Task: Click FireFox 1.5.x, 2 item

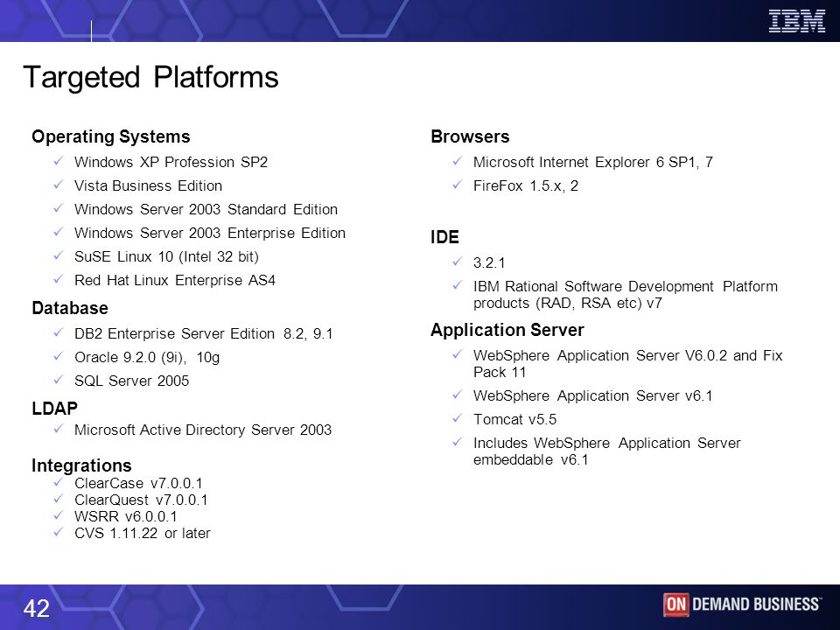Action: (526, 185)
